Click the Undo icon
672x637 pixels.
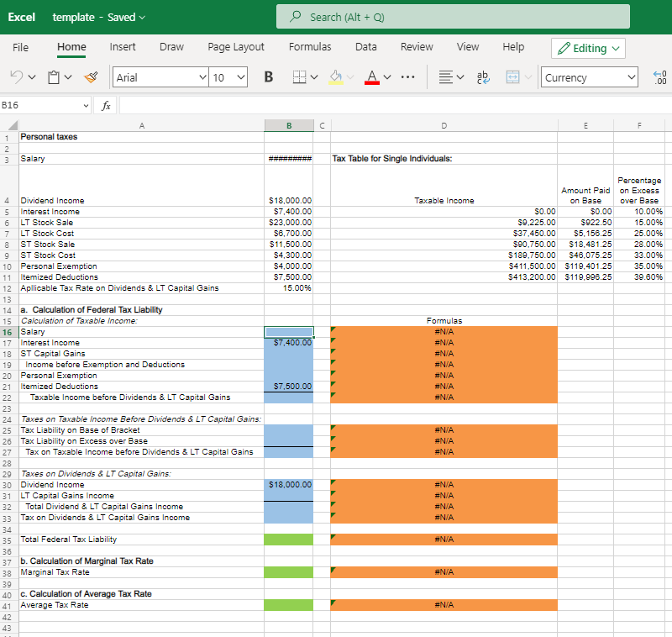coord(16,77)
